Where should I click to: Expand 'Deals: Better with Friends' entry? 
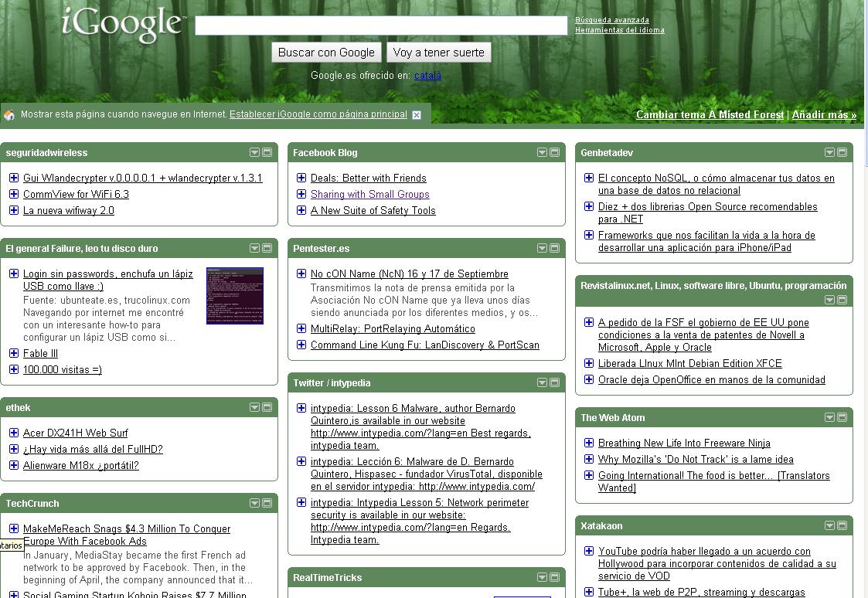(x=301, y=178)
